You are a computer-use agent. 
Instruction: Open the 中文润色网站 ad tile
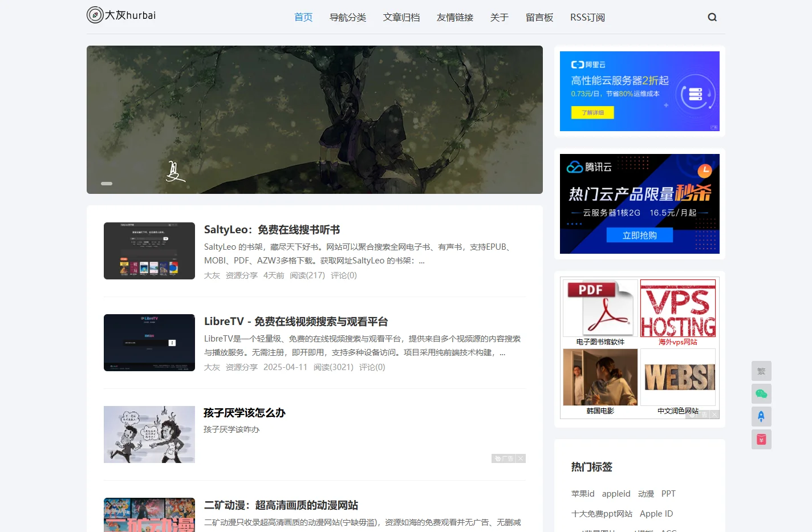click(678, 382)
